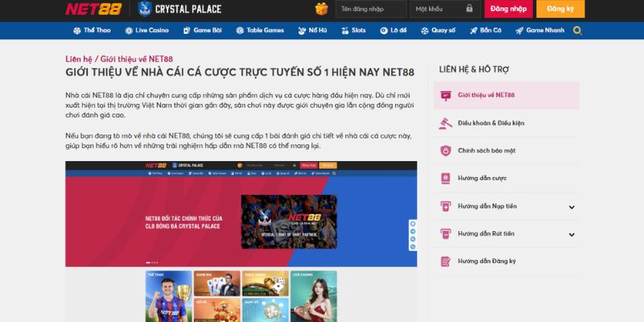Click the Đăng nhập login button

click(x=509, y=9)
